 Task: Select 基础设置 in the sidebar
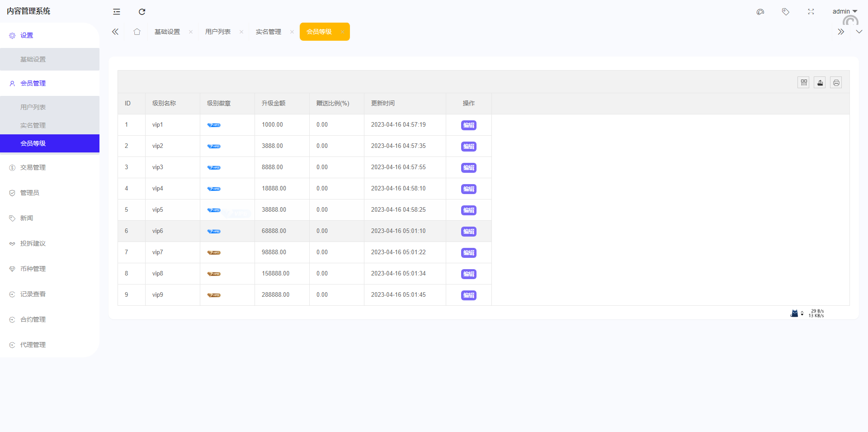(33, 59)
